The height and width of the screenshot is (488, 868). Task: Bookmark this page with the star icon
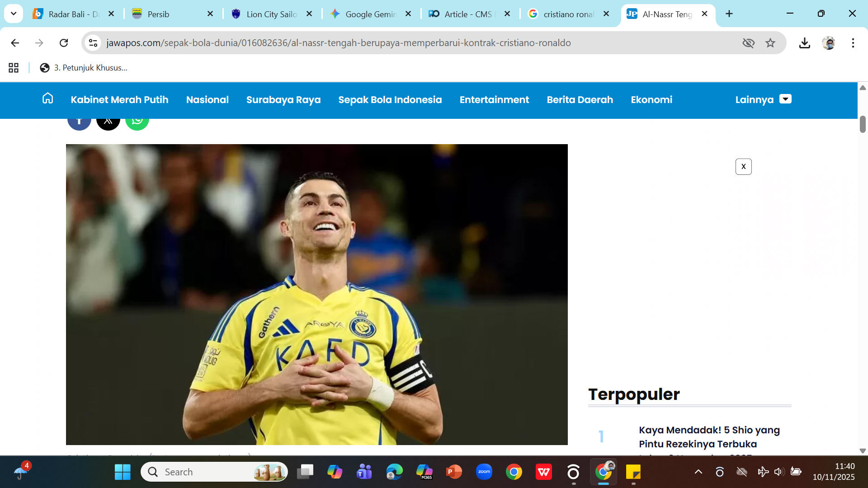point(770,43)
